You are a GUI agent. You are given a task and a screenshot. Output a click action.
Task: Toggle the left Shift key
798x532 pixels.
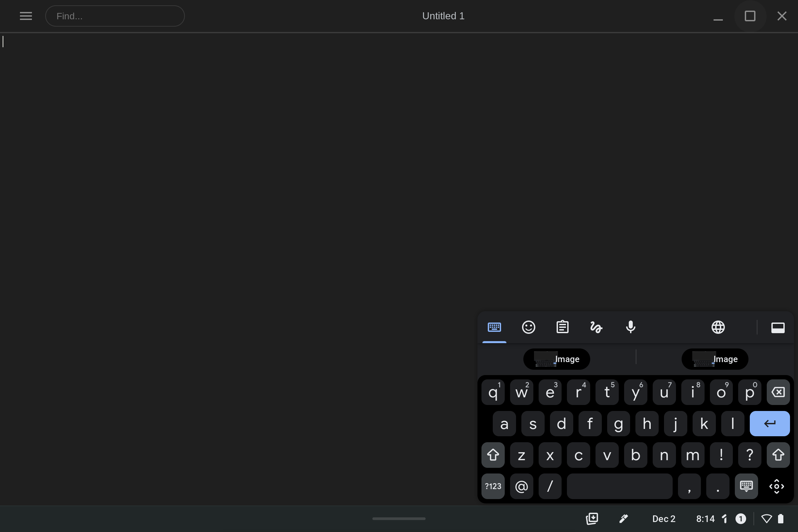tap(493, 455)
